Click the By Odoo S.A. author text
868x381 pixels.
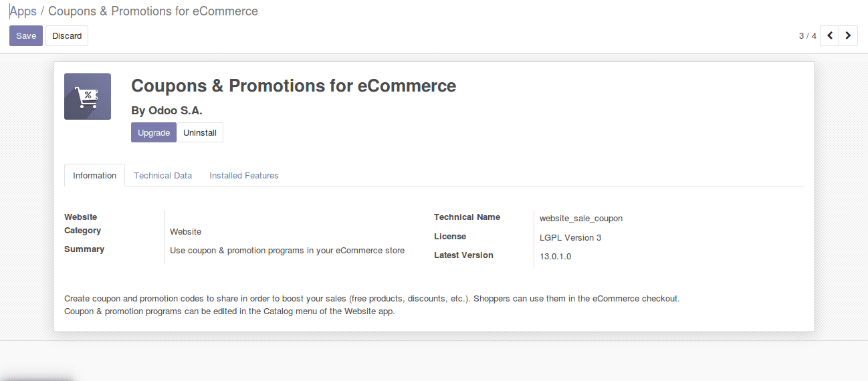click(167, 110)
